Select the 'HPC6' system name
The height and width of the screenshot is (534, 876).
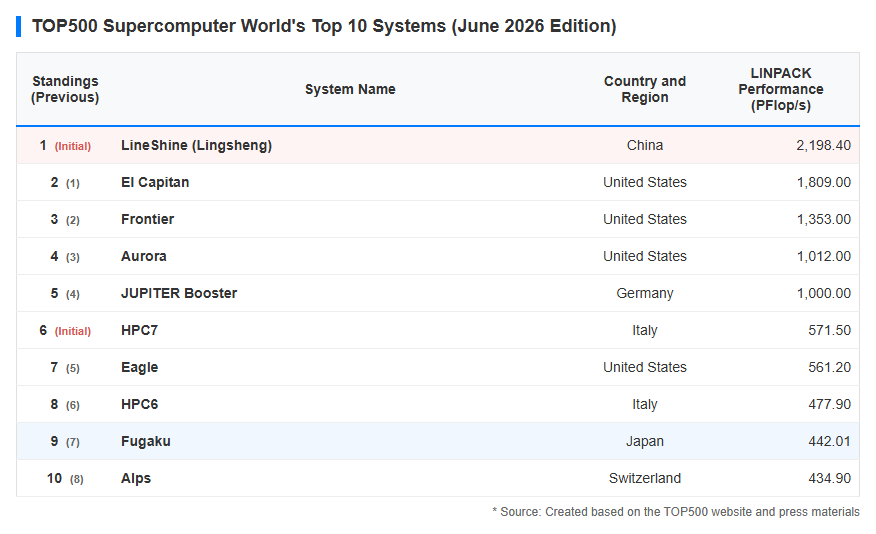pos(140,404)
